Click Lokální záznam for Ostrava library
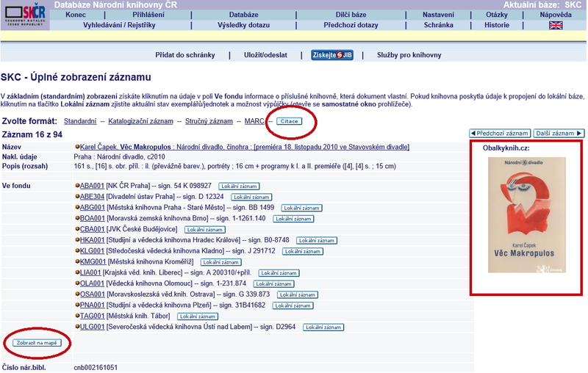This screenshot has width=588, height=373. pyautogui.click(x=298, y=294)
